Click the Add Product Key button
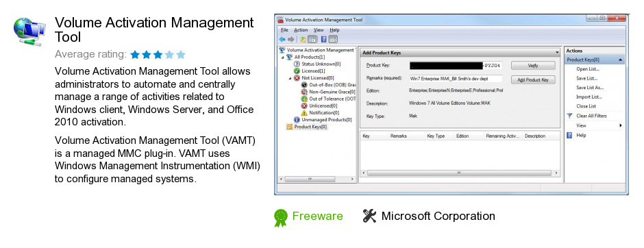644x248 pixels. point(533,79)
